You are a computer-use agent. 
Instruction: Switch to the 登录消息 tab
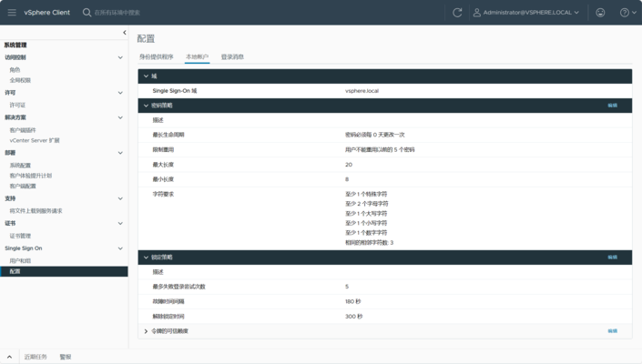(232, 57)
